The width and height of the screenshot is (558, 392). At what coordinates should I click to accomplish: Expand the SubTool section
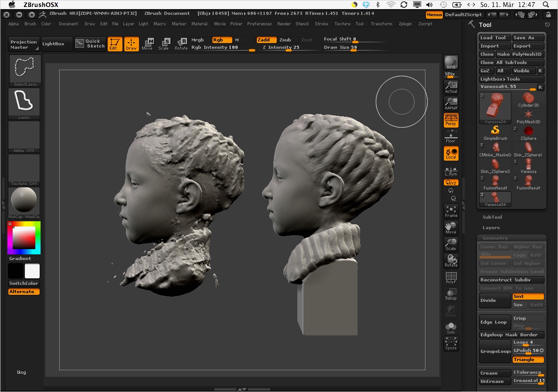pyautogui.click(x=492, y=217)
